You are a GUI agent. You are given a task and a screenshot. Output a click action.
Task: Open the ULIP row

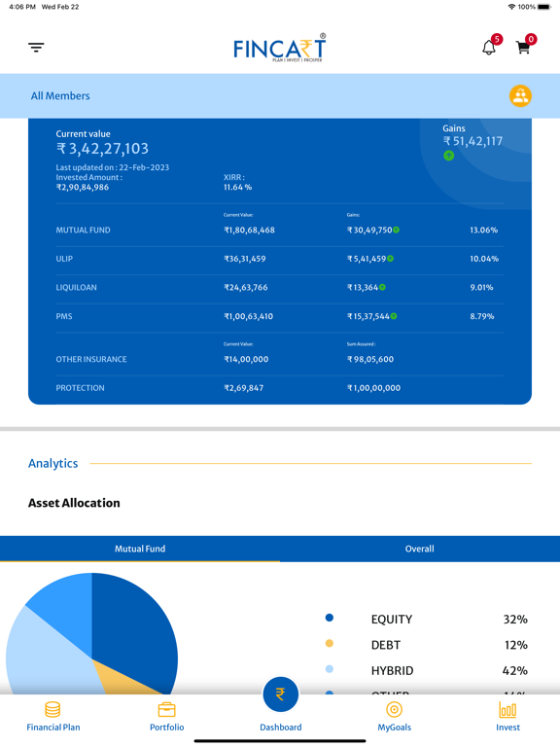click(x=280, y=259)
